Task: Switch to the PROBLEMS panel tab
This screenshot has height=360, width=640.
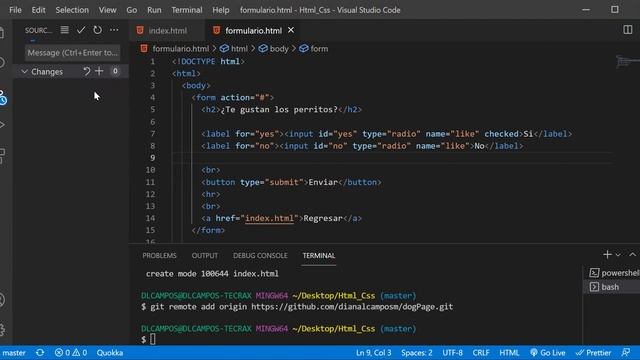Action: tap(159, 256)
